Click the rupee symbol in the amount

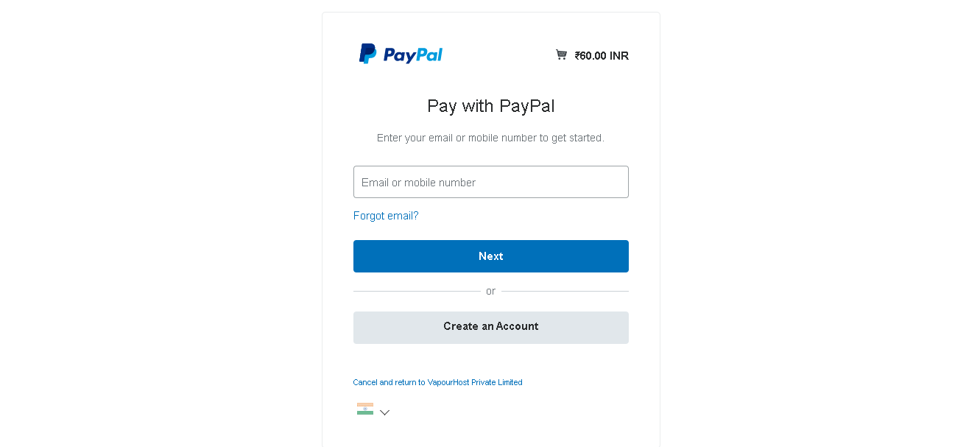(578, 55)
